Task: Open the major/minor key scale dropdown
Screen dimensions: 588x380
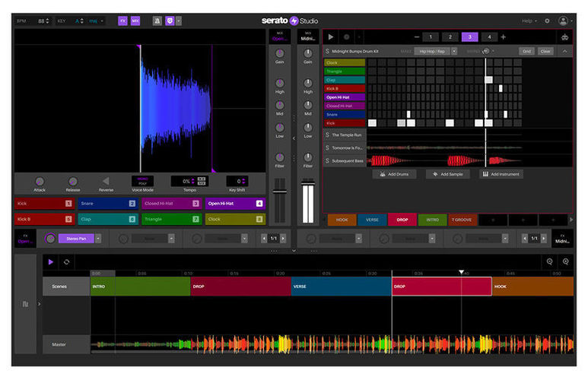Action: click(x=97, y=21)
